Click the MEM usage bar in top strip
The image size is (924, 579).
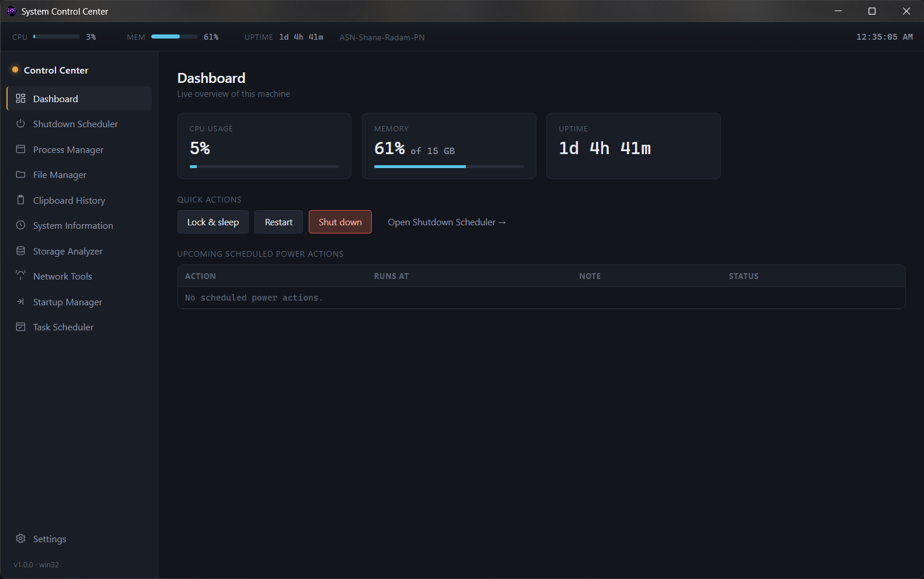[175, 37]
